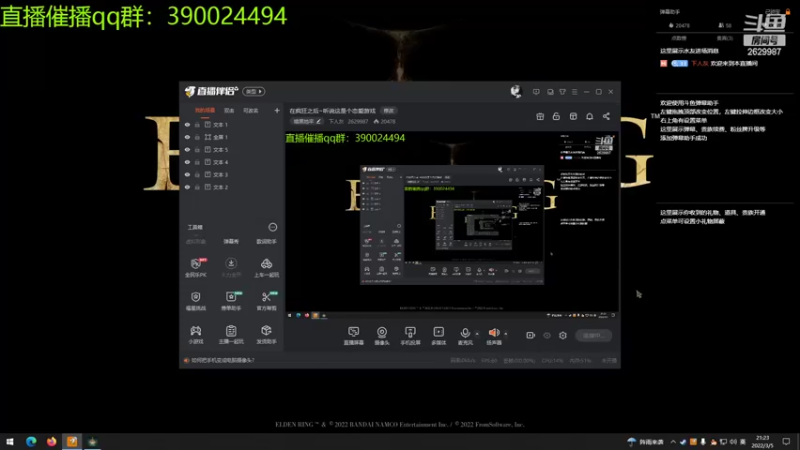Open settings gear in bottom bar
The width and height of the screenshot is (800, 450).
pos(563,335)
